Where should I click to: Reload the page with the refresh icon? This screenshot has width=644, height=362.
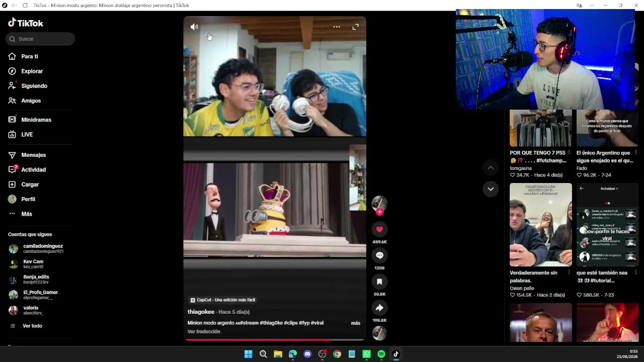coord(25,6)
